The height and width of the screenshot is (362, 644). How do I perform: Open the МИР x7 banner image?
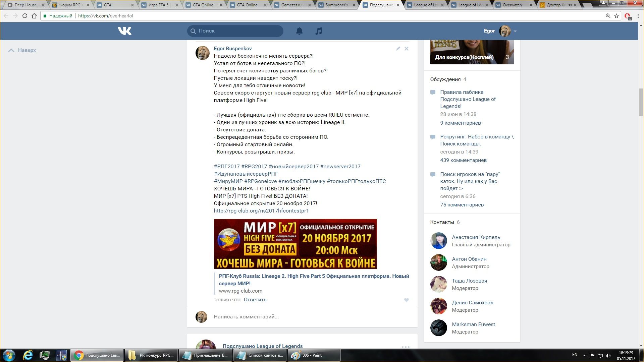coord(295,244)
